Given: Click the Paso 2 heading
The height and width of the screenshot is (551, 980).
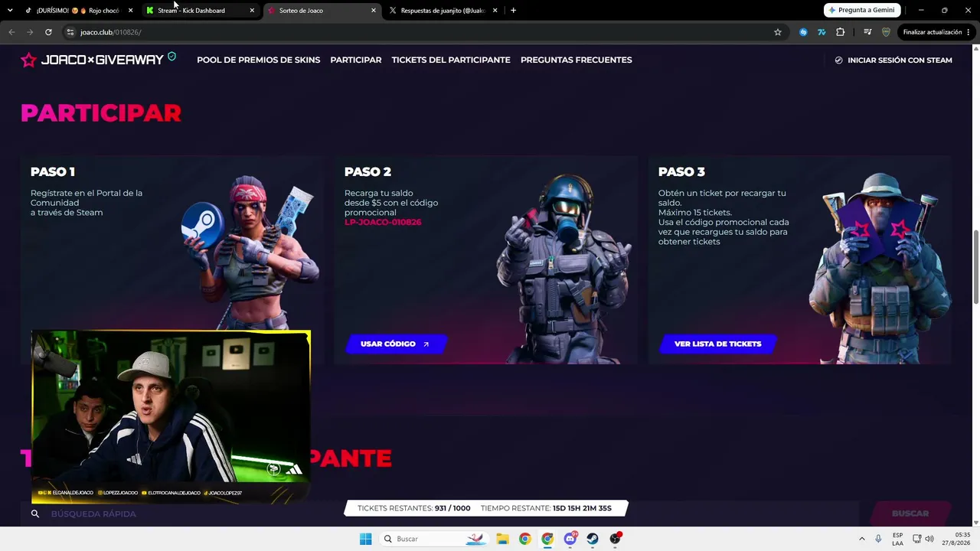Looking at the screenshot, I should pos(367,172).
